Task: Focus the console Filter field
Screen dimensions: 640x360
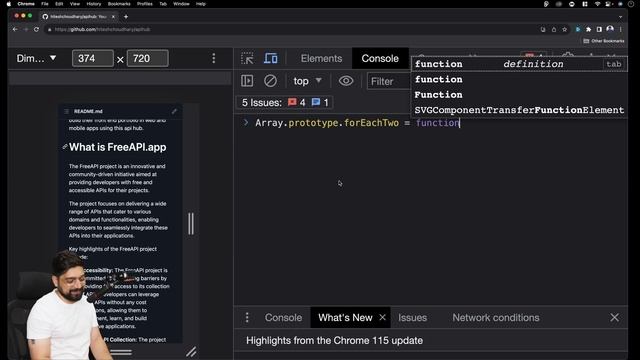Action: coord(389,81)
